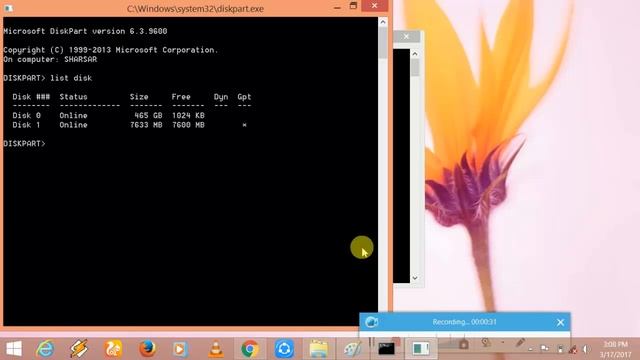Viewport: 640px width, 360px height.
Task: Click the '7633 MB' size value
Action: point(146,125)
